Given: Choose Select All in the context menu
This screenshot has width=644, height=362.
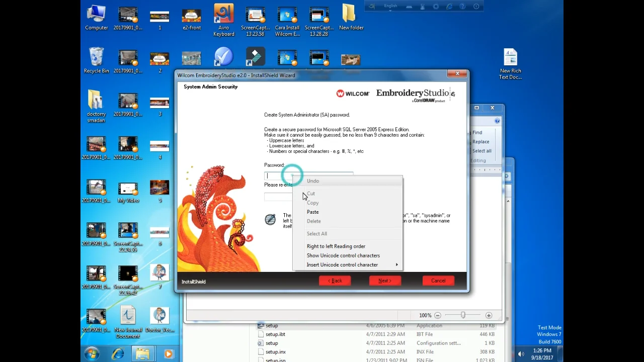Looking at the screenshot, I should [348, 234].
